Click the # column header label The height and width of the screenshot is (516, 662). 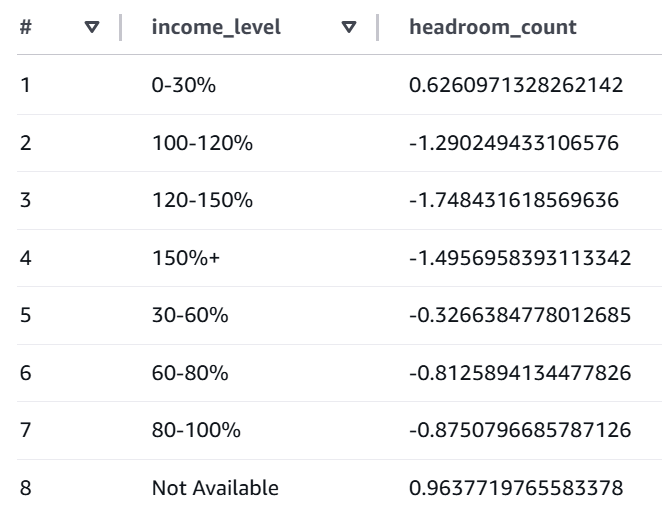click(26, 27)
